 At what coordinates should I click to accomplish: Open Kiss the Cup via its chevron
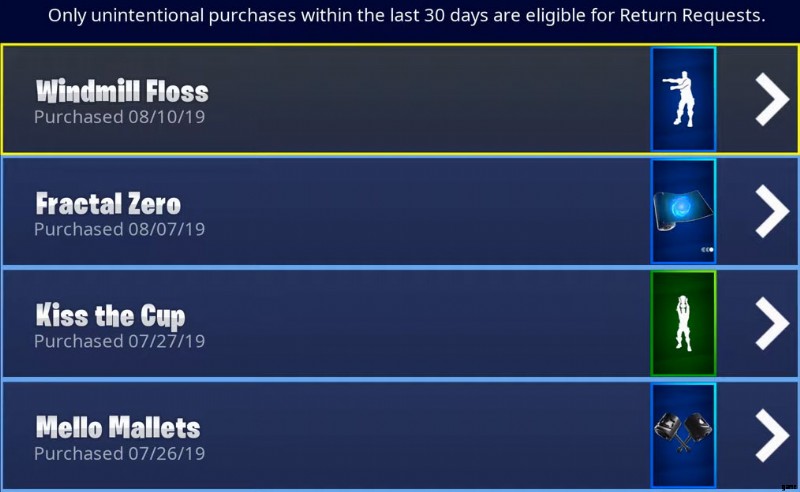771,322
